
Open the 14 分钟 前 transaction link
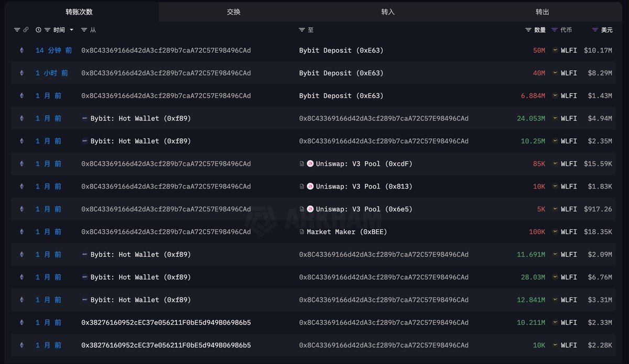click(x=53, y=50)
